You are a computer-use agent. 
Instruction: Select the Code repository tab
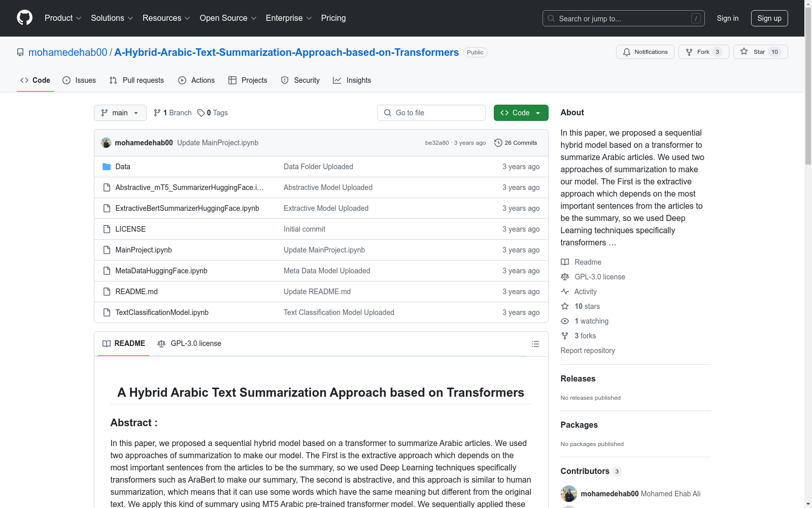coord(36,80)
